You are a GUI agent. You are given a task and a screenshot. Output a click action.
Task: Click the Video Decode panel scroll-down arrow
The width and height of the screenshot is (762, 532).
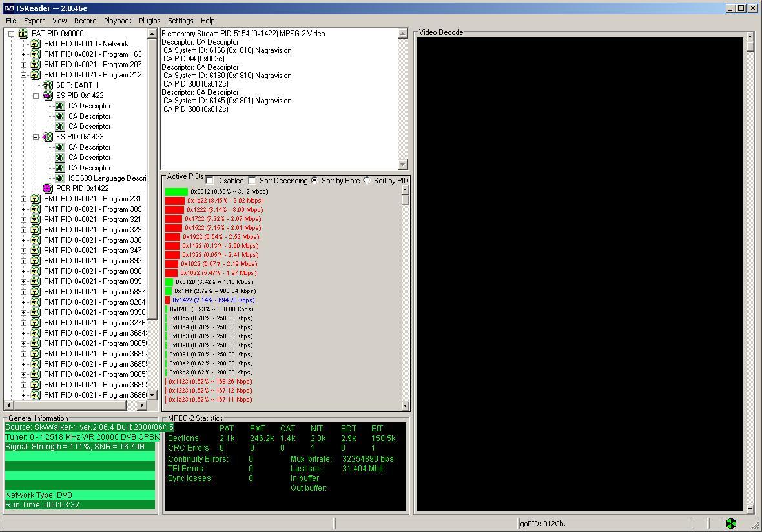coord(750,509)
